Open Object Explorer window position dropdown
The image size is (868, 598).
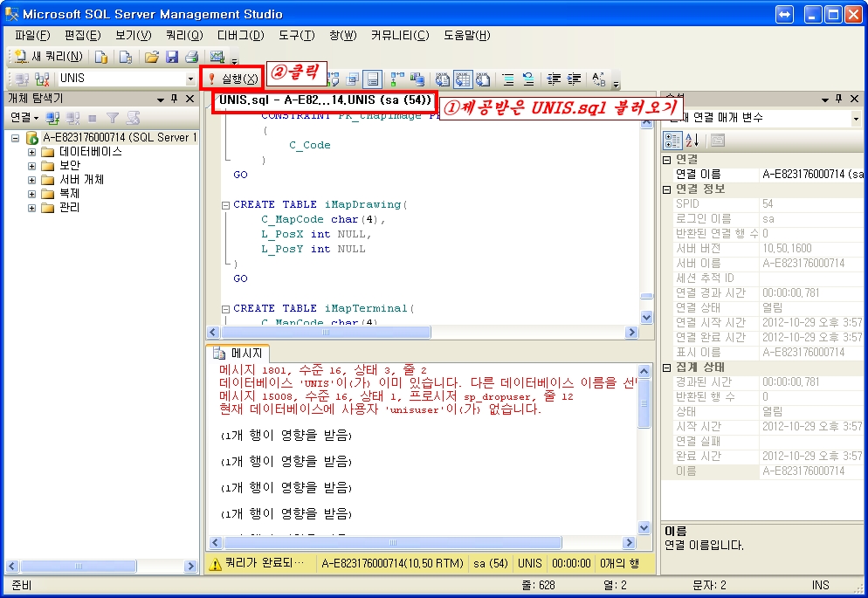click(x=161, y=99)
